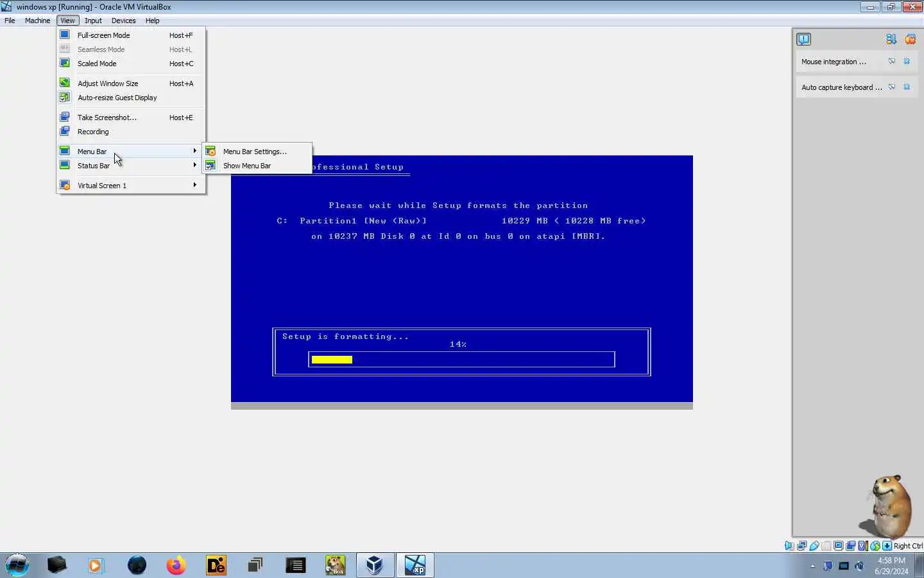Click the Full-screen Mode icon in View menu
Viewport: 924px width, 578px height.
(65, 35)
